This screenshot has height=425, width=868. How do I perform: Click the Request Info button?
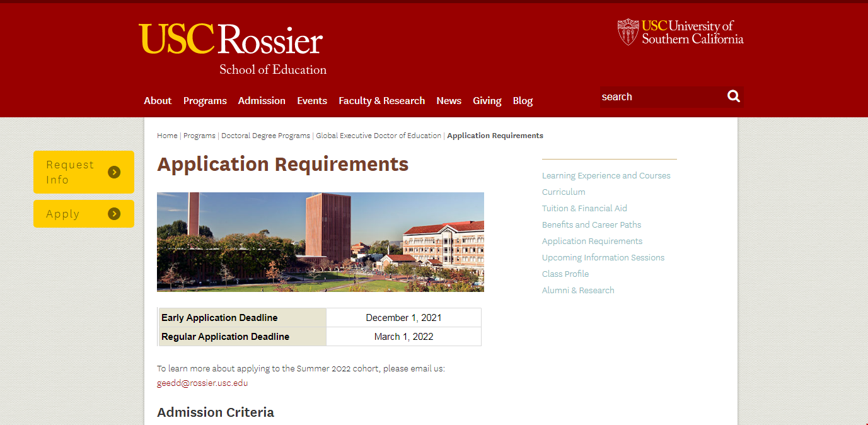click(x=84, y=172)
